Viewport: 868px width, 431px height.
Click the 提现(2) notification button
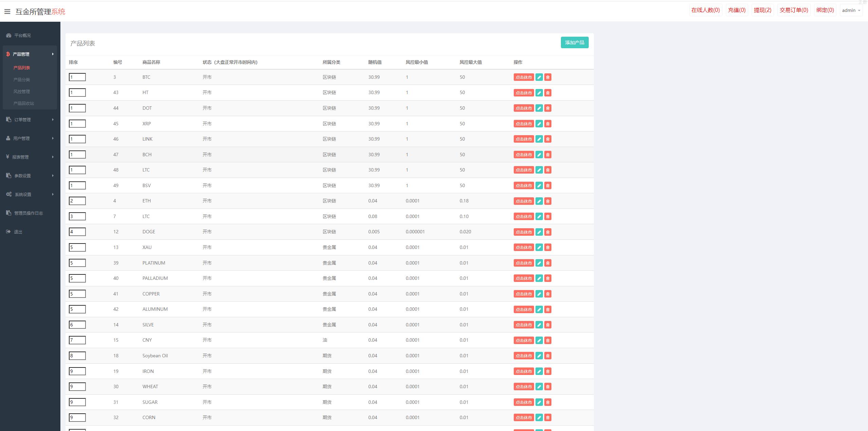pos(762,10)
